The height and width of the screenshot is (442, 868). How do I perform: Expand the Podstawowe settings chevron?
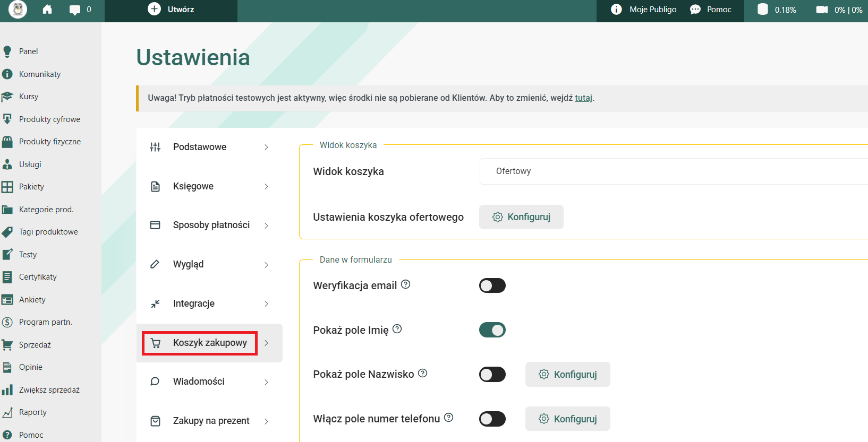[266, 148]
